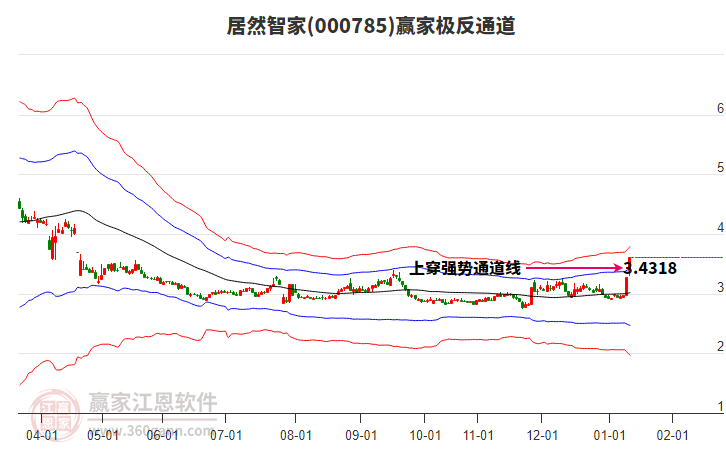This screenshot has width=726, height=450.
Task: Click the 07-01 date axis label
Action: tap(226, 436)
